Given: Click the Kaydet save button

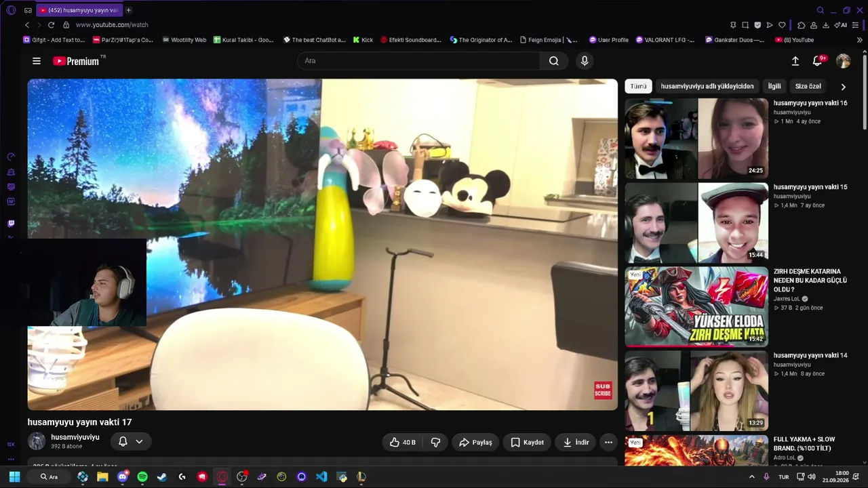Looking at the screenshot, I should click(527, 443).
